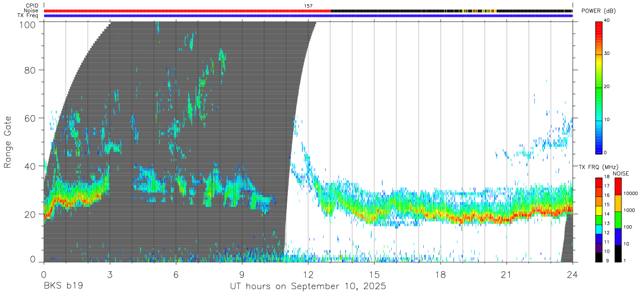The image size is (644, 297).
Task: Click the NOISE color scale
Action: tap(618, 220)
